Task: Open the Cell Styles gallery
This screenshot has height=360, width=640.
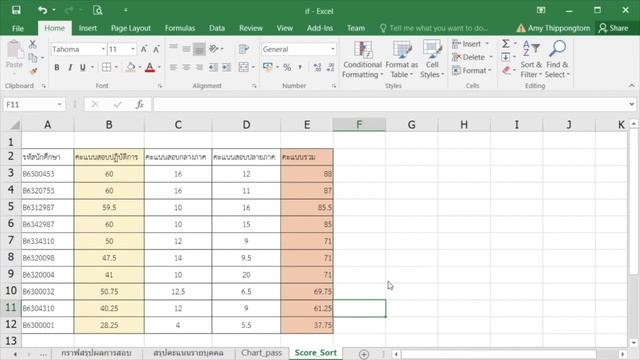Action: [432, 60]
